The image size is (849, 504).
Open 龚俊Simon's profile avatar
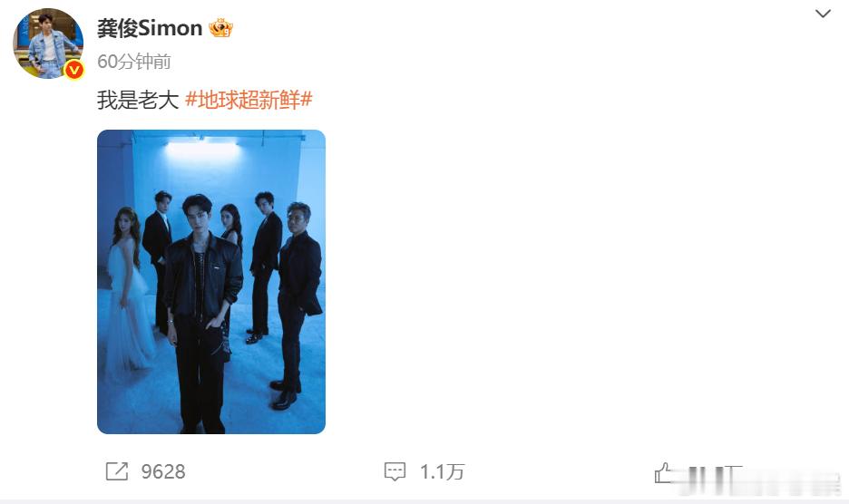click(x=48, y=44)
